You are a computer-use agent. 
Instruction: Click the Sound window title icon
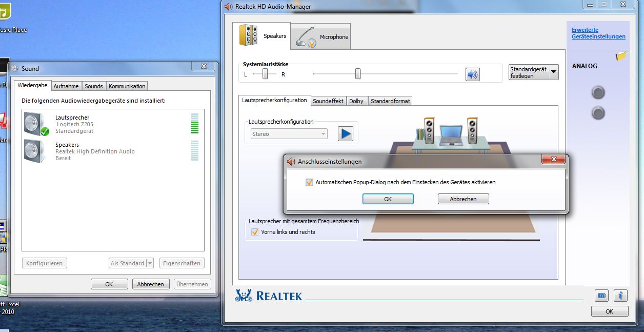click(14, 68)
